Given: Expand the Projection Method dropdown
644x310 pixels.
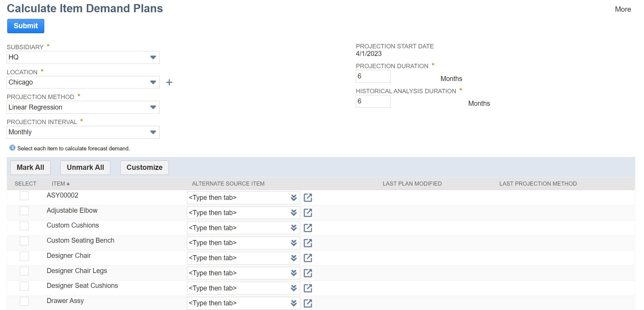Looking at the screenshot, I should 153,107.
